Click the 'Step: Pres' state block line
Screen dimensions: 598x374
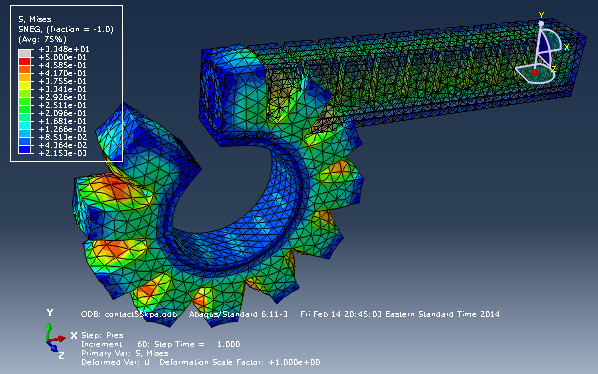[102, 335]
